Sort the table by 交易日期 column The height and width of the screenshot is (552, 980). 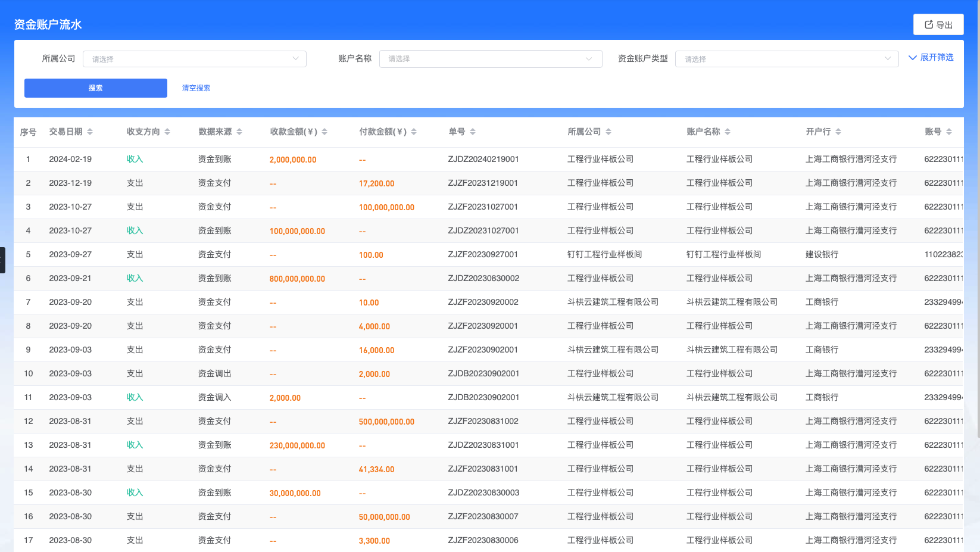click(90, 132)
